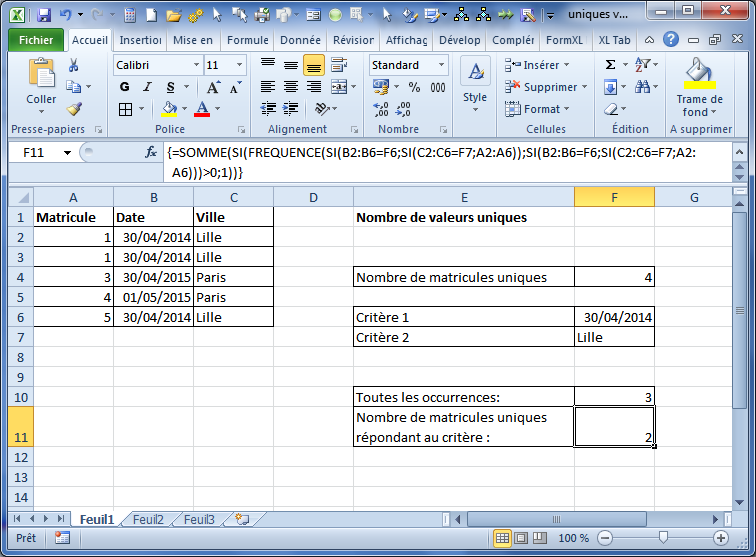Open the Standard number format dropdown

(441, 65)
